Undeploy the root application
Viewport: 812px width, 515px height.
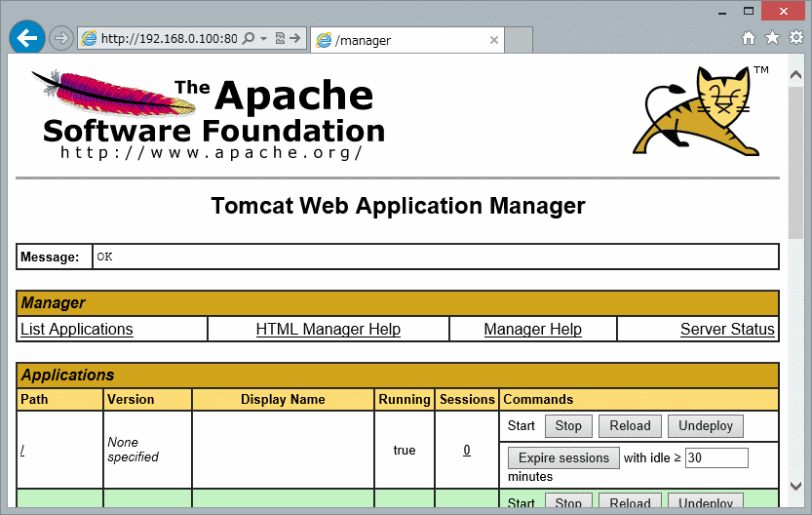click(706, 426)
